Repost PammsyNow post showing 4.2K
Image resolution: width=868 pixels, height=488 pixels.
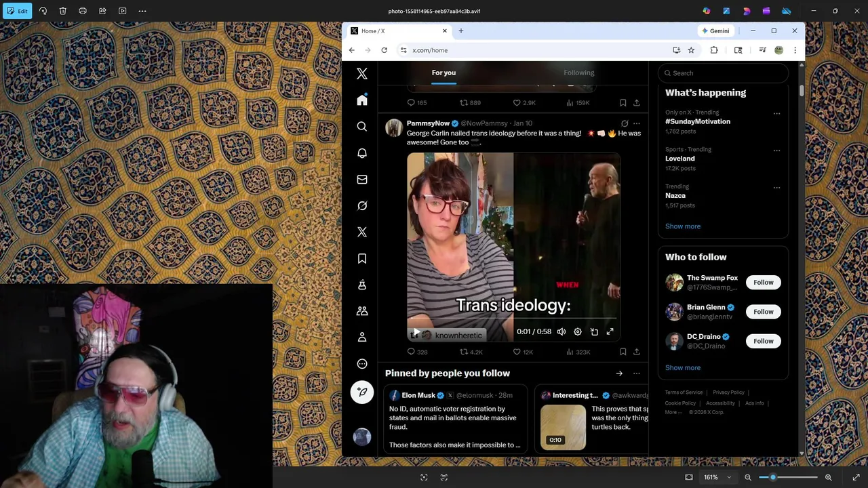471,352
